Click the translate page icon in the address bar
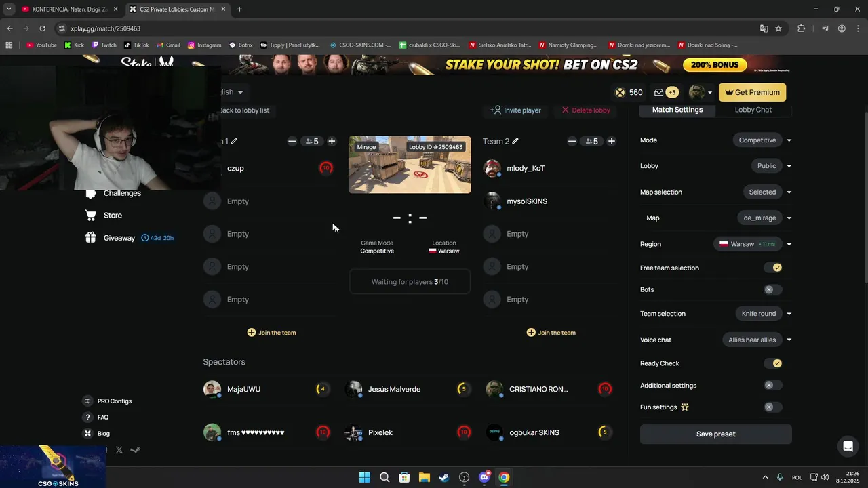Image resolution: width=868 pixels, height=488 pixels. point(764,28)
